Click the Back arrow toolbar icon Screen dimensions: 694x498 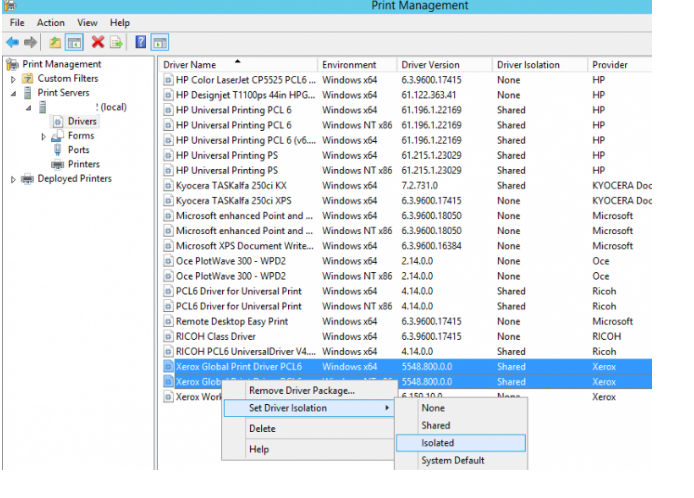point(12,42)
